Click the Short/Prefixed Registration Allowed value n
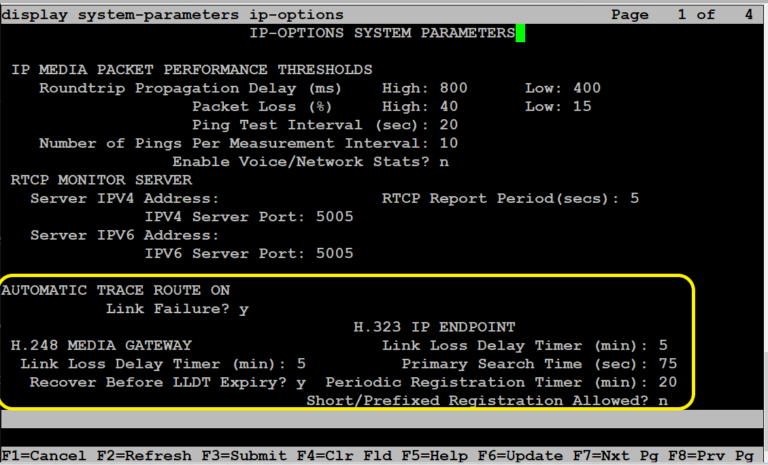768x465 pixels. (x=663, y=401)
